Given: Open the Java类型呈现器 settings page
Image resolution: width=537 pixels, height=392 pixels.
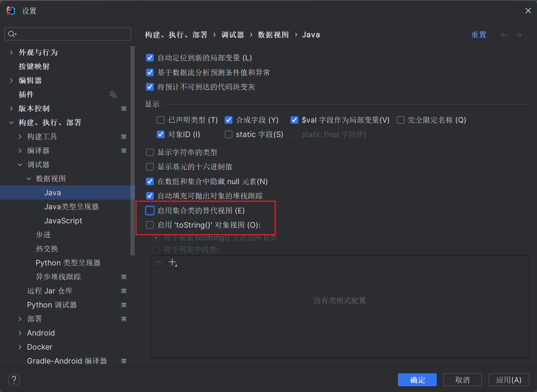Looking at the screenshot, I should (71, 207).
